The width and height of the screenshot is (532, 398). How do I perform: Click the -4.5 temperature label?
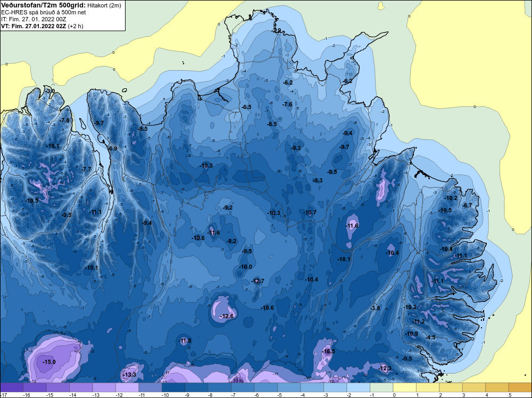[x=430, y=337]
